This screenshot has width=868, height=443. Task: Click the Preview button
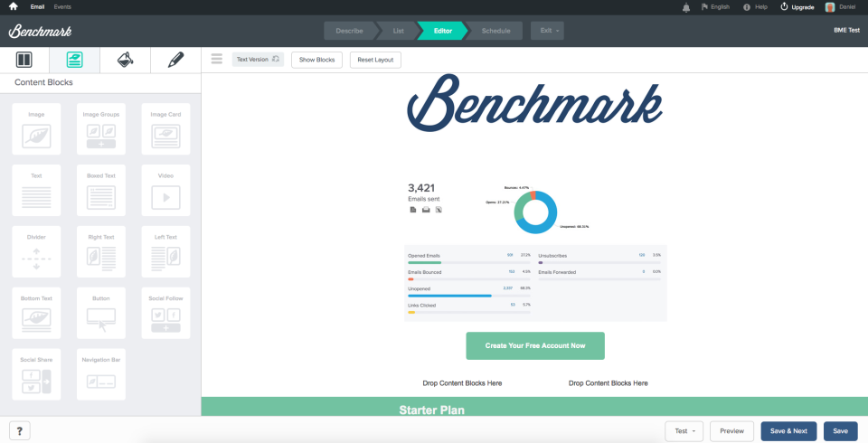tap(731, 431)
